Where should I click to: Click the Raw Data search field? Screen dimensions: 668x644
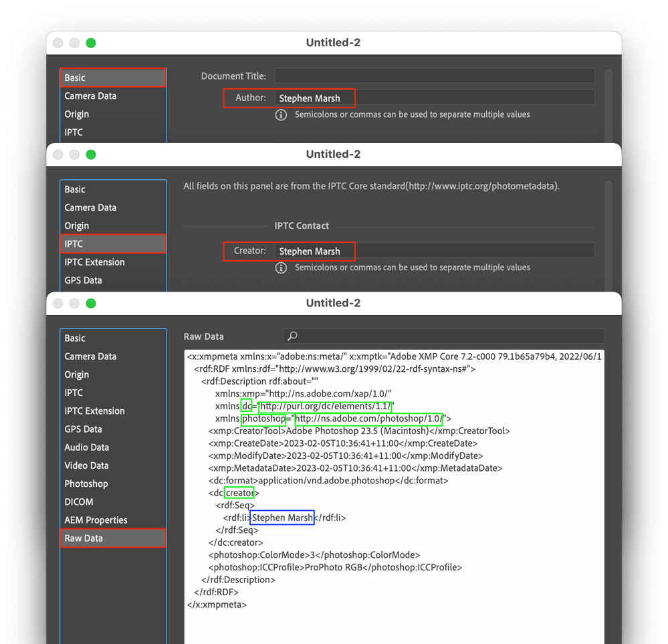[443, 336]
